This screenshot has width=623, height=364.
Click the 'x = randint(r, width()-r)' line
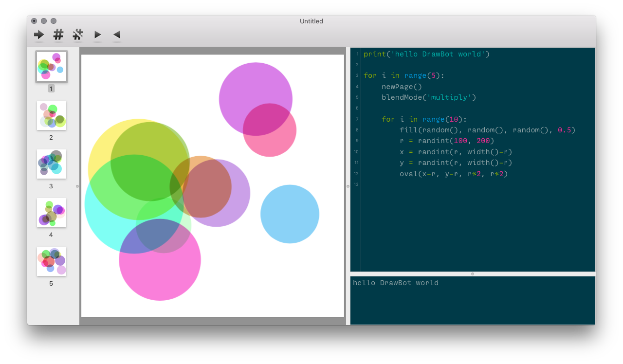(x=456, y=152)
